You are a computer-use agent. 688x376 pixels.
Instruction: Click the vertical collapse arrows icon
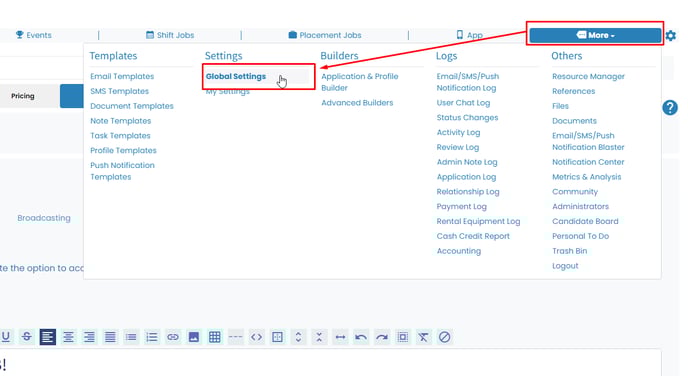point(319,337)
